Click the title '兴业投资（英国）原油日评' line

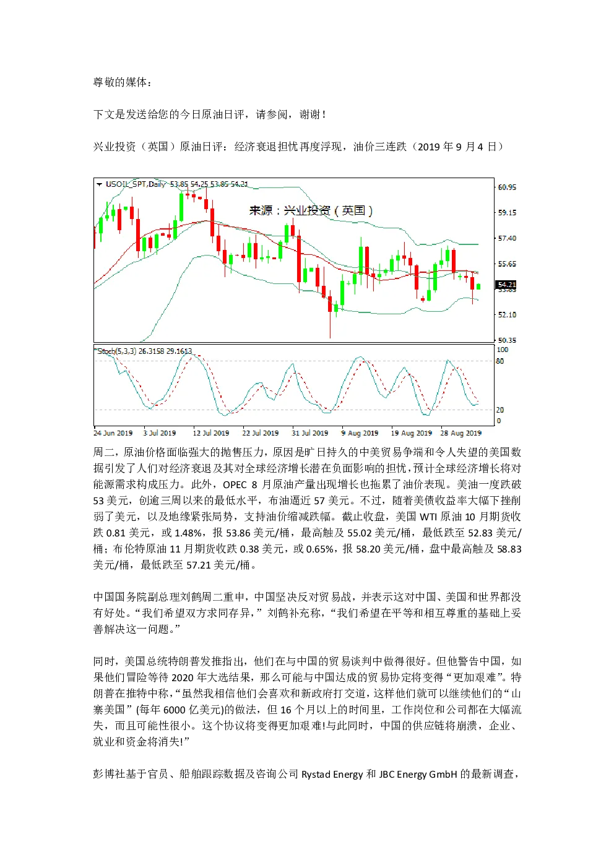(x=299, y=147)
